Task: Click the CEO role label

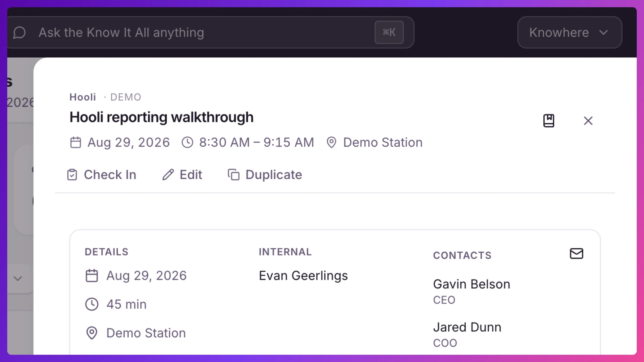Action: 444,300
